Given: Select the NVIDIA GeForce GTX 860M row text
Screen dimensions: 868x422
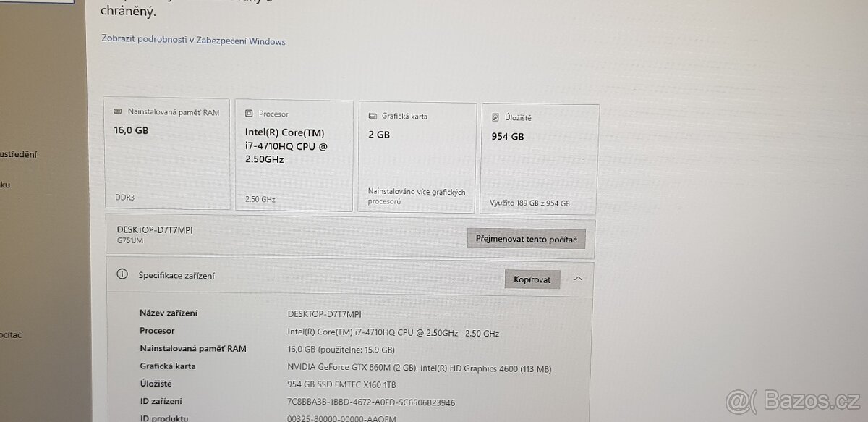Looking at the screenshot, I should click(x=420, y=368).
